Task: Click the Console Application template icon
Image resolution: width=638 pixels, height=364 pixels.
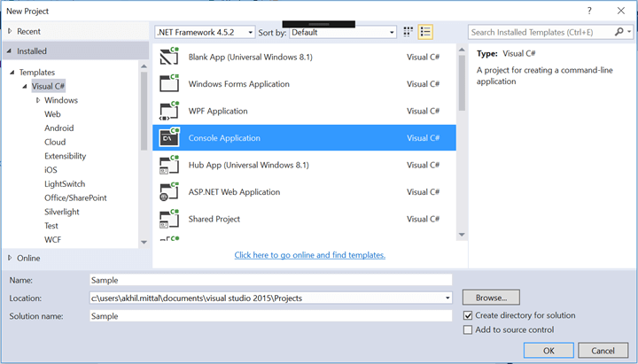Action: click(x=169, y=137)
